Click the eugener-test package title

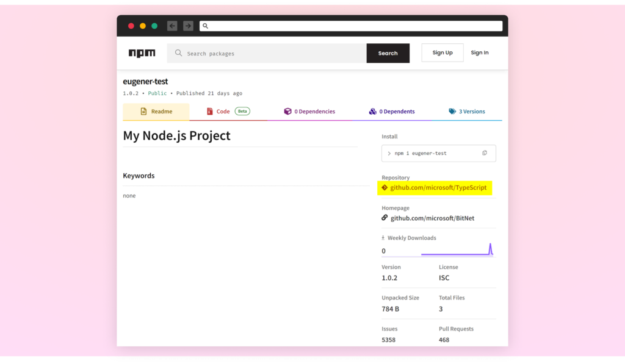coord(145,81)
